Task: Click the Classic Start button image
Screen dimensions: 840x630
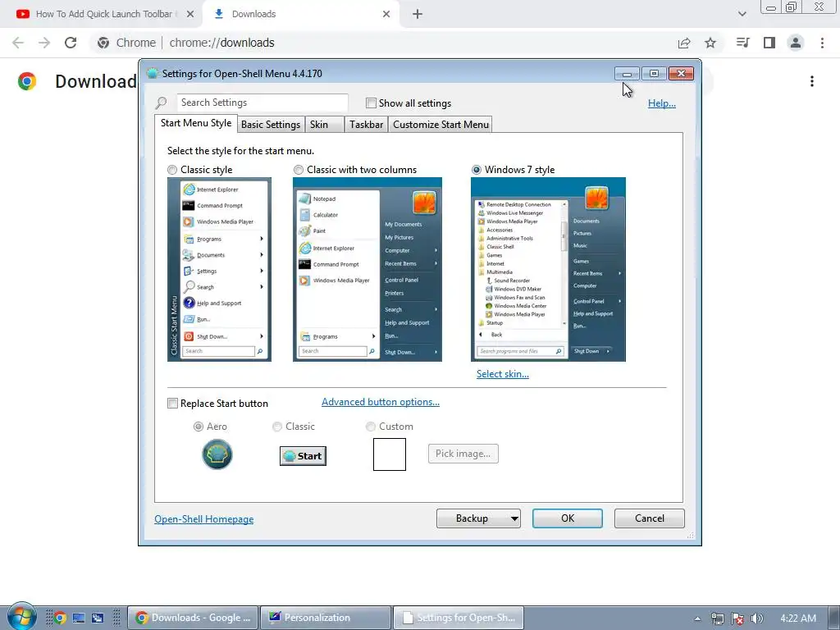Action: coord(304,456)
